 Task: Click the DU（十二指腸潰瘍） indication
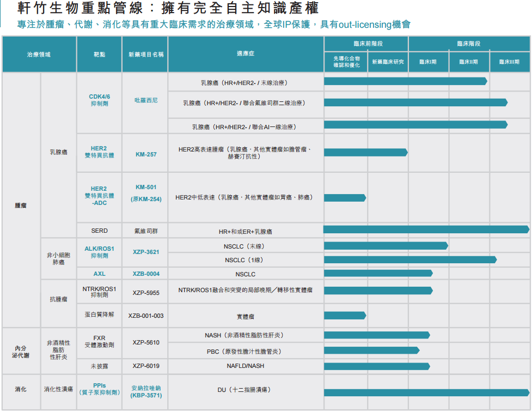point(244,390)
